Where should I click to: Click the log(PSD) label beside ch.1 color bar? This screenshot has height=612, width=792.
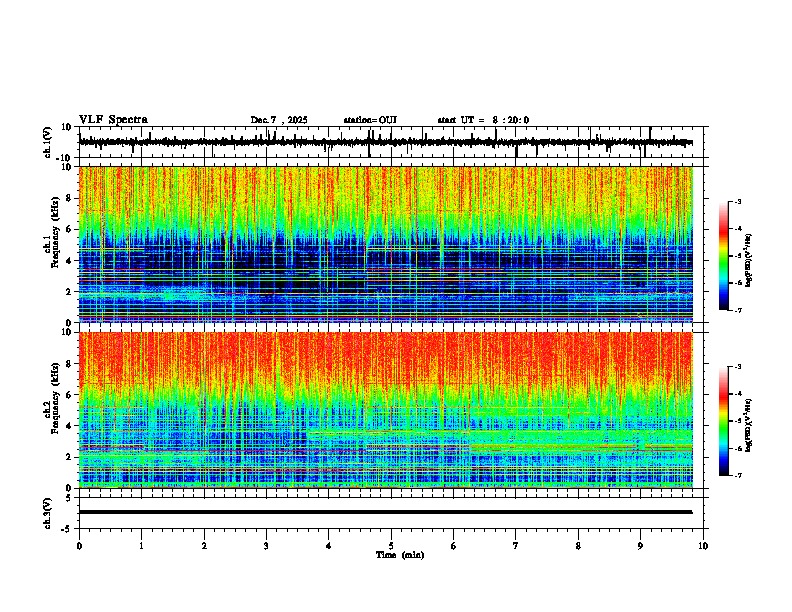pos(749,261)
